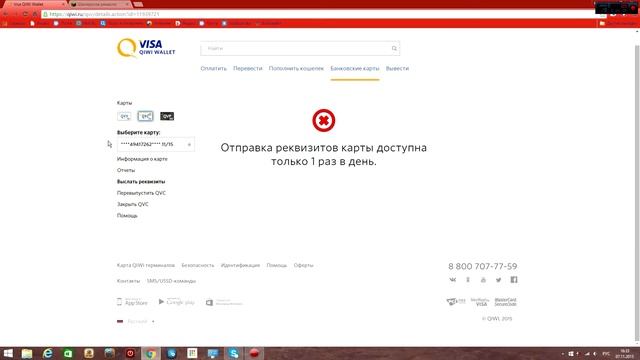Image resolution: width=640 pixels, height=360 pixels.
Task: Open the Выберите карту dropdown
Action: pos(156,144)
